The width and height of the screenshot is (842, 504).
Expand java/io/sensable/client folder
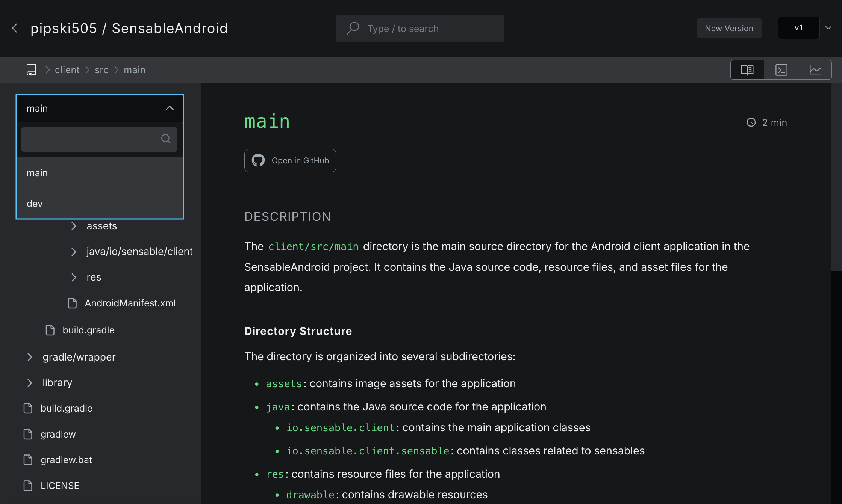[x=74, y=252]
